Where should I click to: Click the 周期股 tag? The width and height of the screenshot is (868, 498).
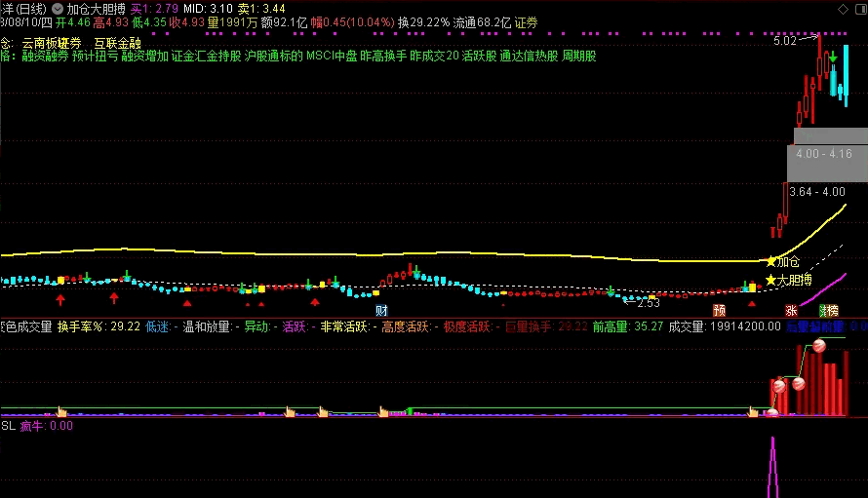pos(579,56)
